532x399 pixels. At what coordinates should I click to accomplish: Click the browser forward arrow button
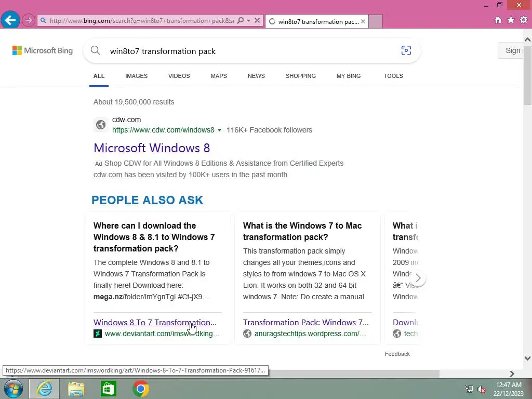click(x=29, y=20)
